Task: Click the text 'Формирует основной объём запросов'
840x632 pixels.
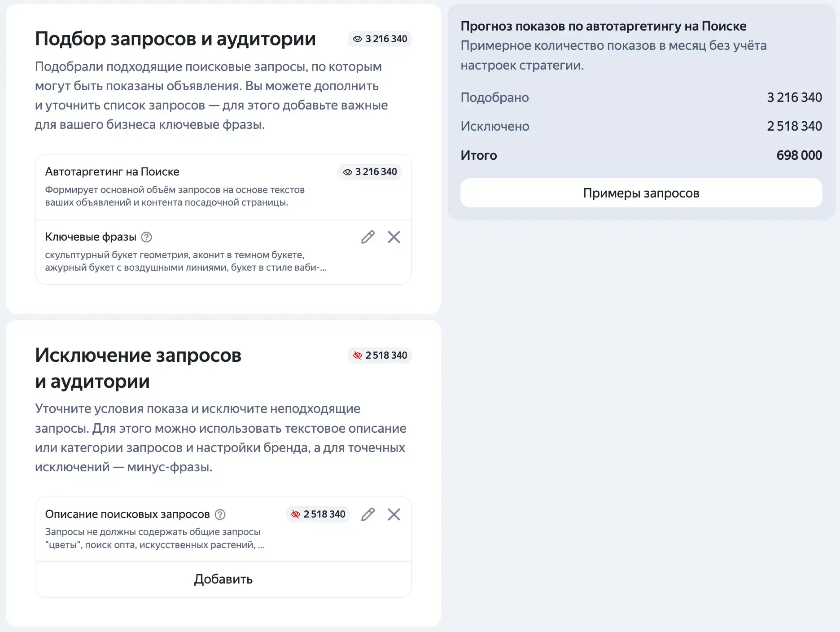Action: point(175,196)
